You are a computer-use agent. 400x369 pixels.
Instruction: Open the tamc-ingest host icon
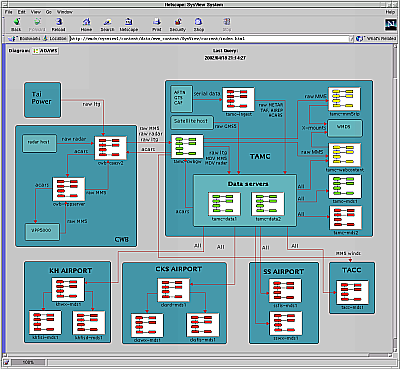(238, 99)
